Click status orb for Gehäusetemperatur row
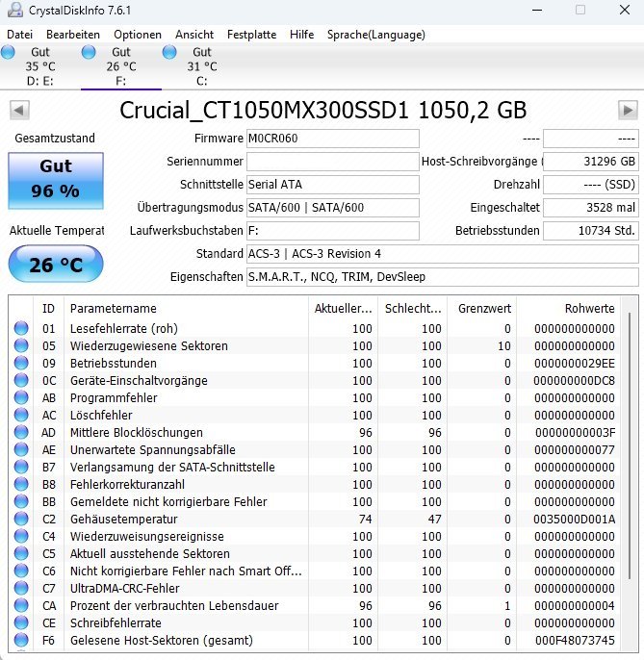Viewport: 644px width, 660px height. pos(21,519)
